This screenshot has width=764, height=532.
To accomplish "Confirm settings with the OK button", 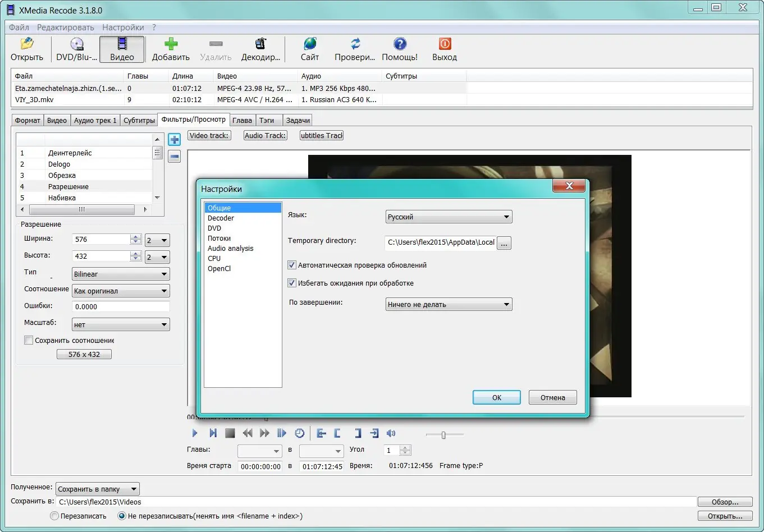I will [x=497, y=397].
